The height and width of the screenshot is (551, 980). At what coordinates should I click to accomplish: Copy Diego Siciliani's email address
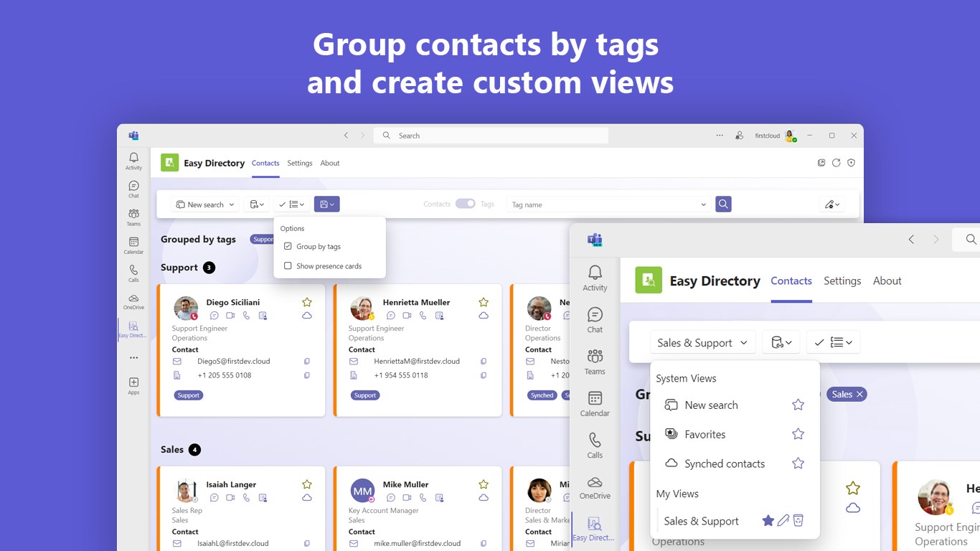tap(306, 362)
